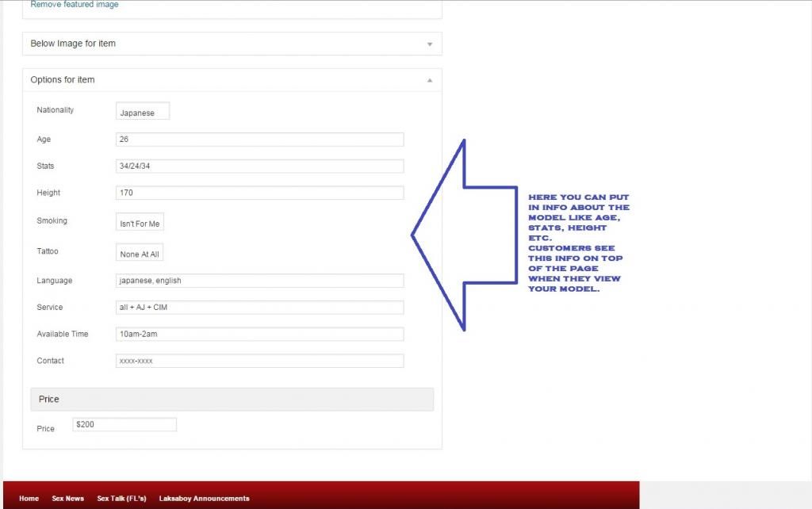812x509 pixels.
Task: Open the Sex News menu item
Action: (x=68, y=499)
